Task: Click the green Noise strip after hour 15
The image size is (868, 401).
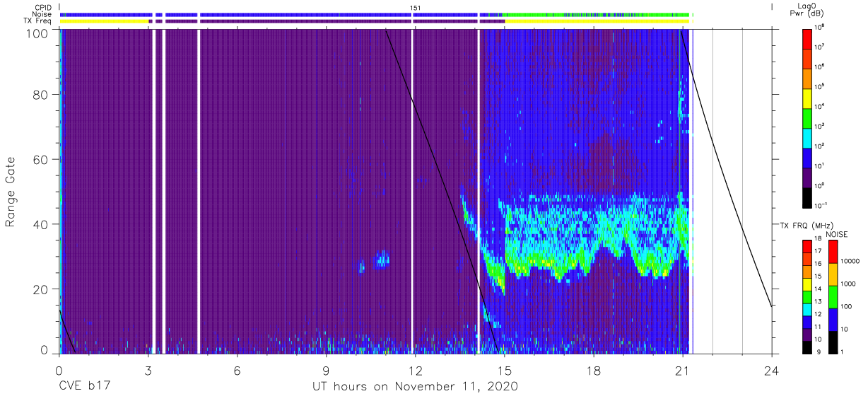Action: coord(598,14)
